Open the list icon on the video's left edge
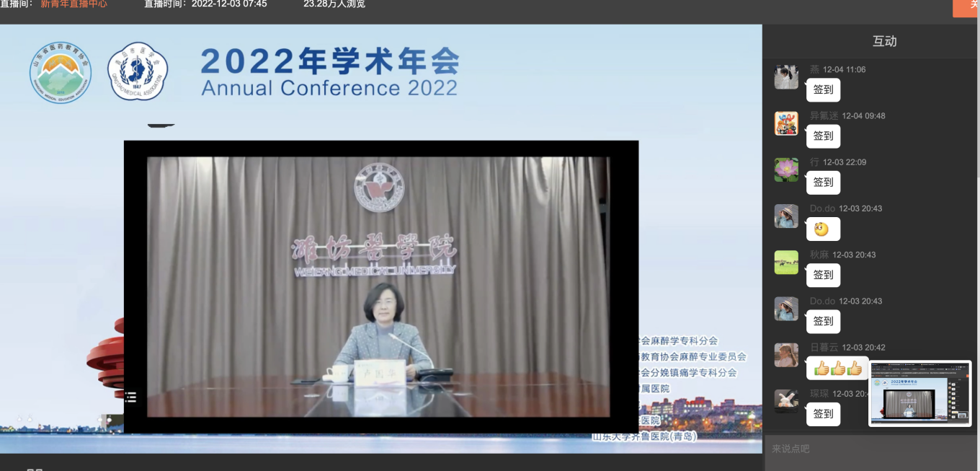 [x=130, y=397]
